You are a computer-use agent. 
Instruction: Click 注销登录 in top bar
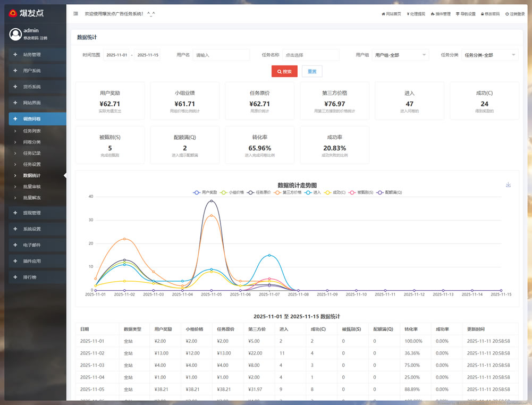click(x=515, y=14)
